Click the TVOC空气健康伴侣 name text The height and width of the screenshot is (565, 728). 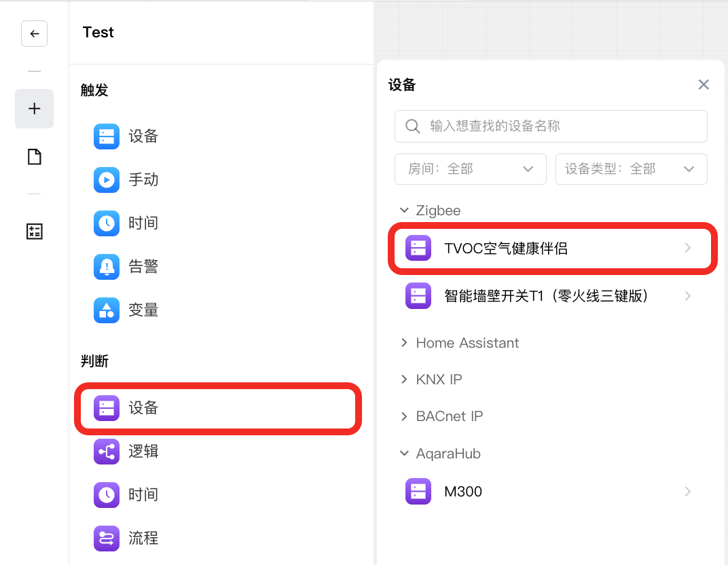[x=506, y=249]
